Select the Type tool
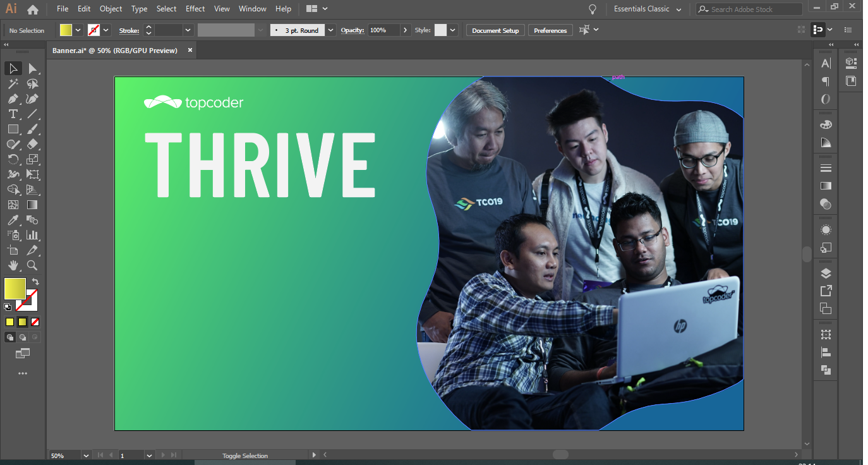 coord(13,114)
